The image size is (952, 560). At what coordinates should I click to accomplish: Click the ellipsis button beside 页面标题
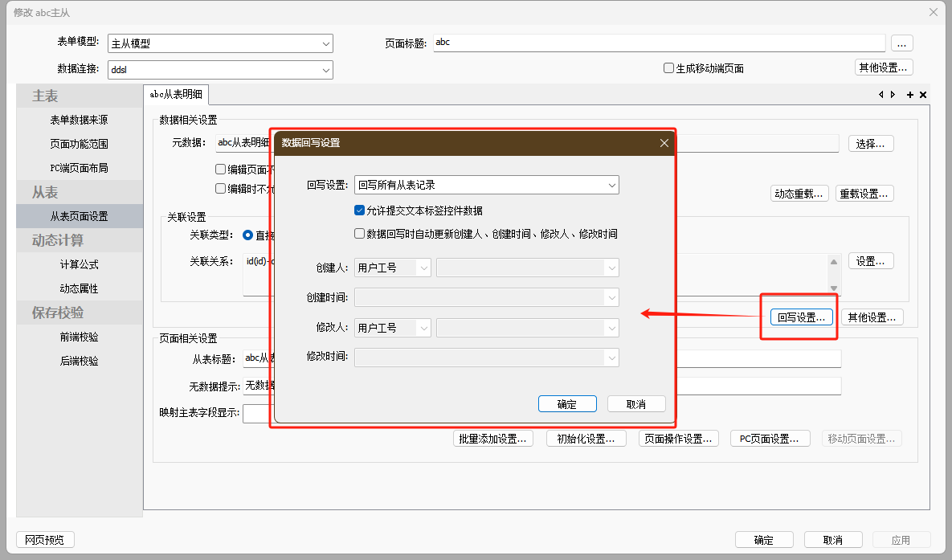(901, 43)
